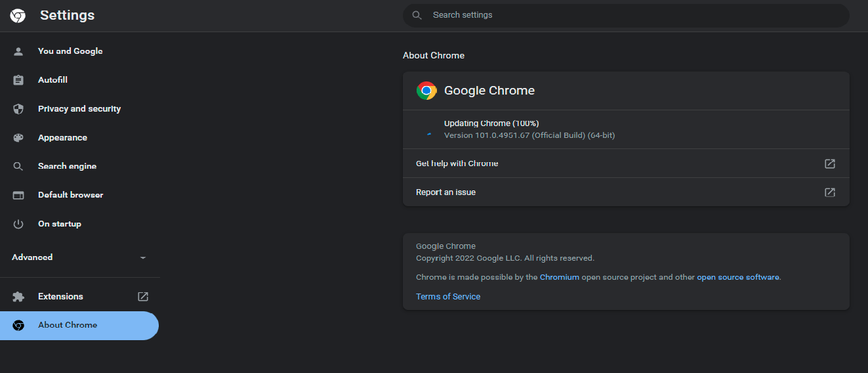Click the Default browser window icon
Viewport: 868px width, 373px height.
pos(18,195)
